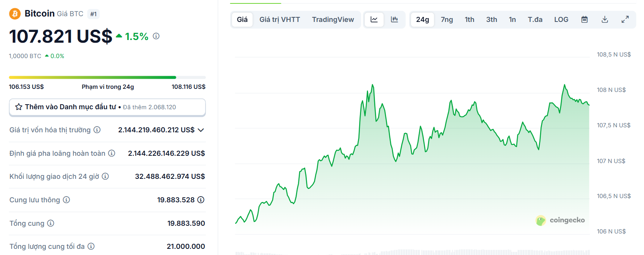Click the orange Bitcoin logo icon
This screenshot has height=255, width=644.
click(15, 14)
